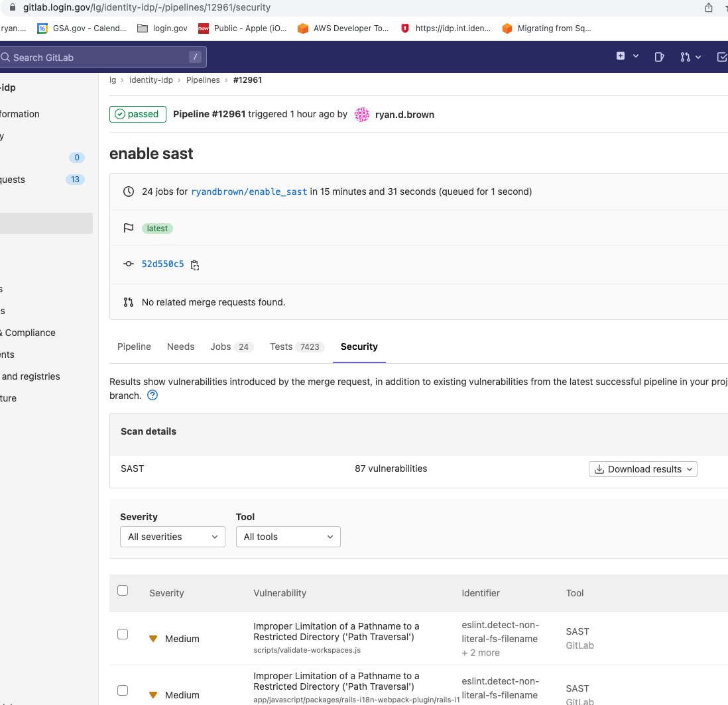
Task: Click the slash shortcut hint in search
Action: [x=195, y=56]
